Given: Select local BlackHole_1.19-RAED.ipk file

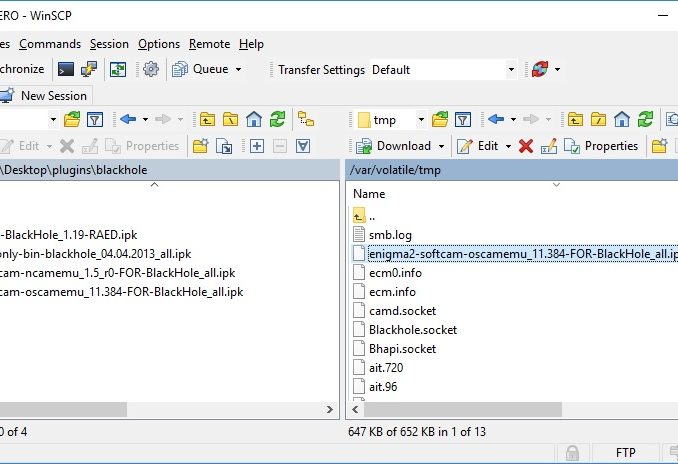Looking at the screenshot, I should click(x=69, y=235).
